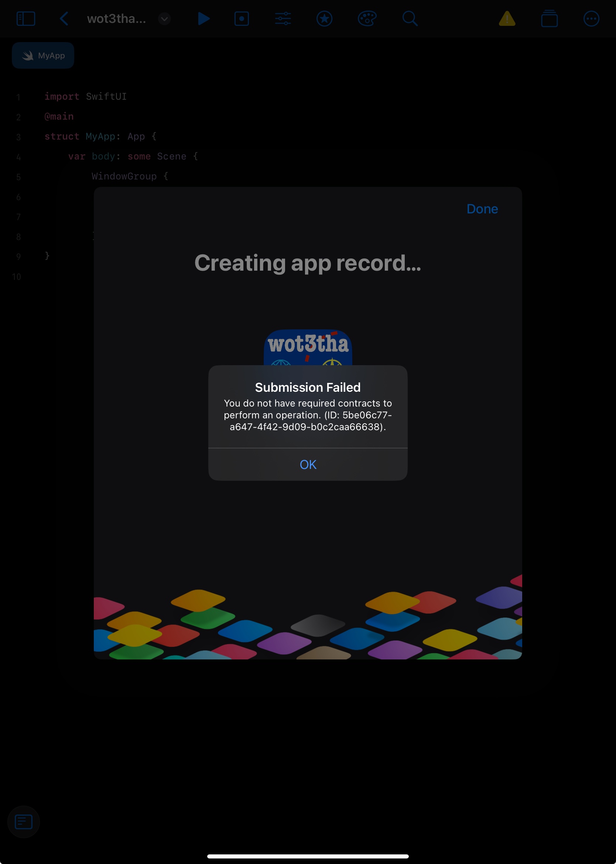Click the 'struct MyApp: App {' line
Image resolution: width=616 pixels, height=864 pixels.
(x=100, y=136)
